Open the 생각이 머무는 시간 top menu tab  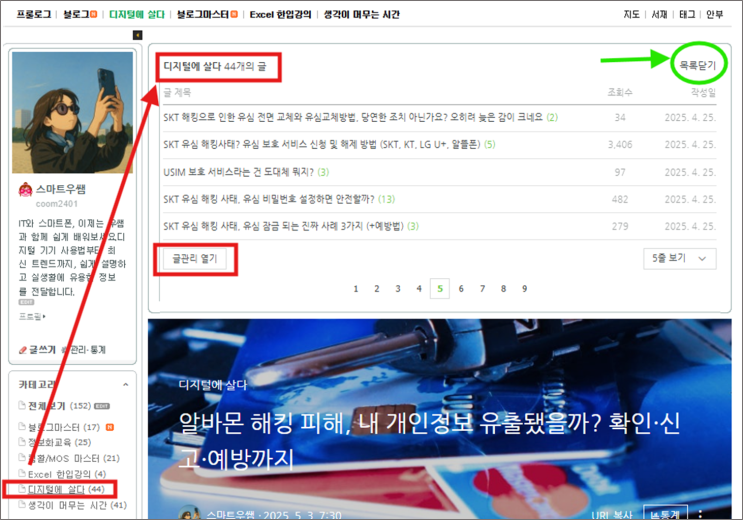click(x=362, y=15)
